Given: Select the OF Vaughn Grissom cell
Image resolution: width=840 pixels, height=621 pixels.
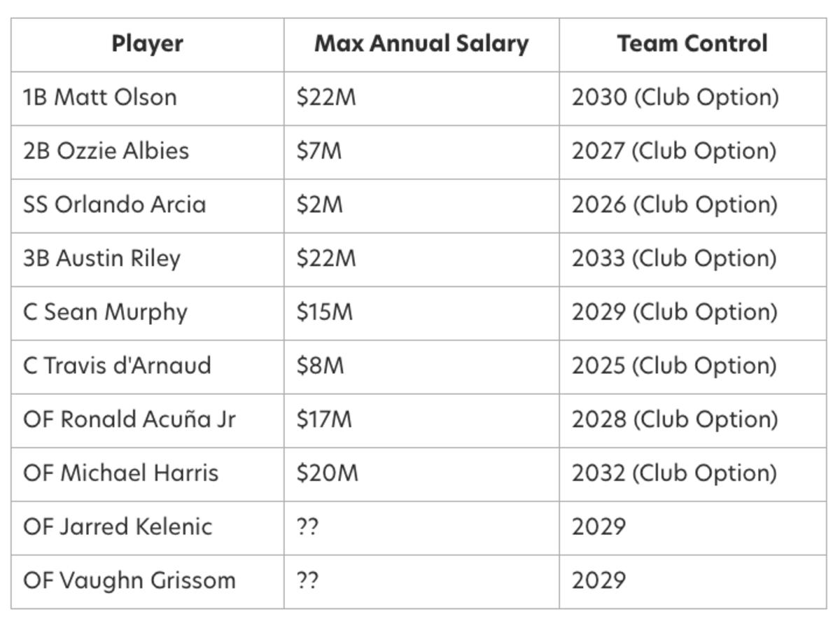Looking at the screenshot, I should (x=129, y=580).
